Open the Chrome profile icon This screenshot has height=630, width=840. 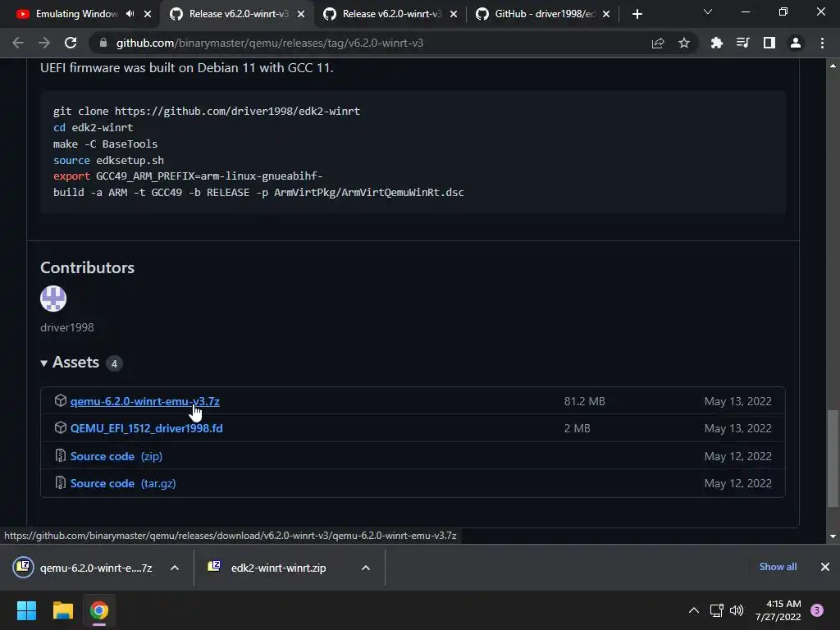796,43
